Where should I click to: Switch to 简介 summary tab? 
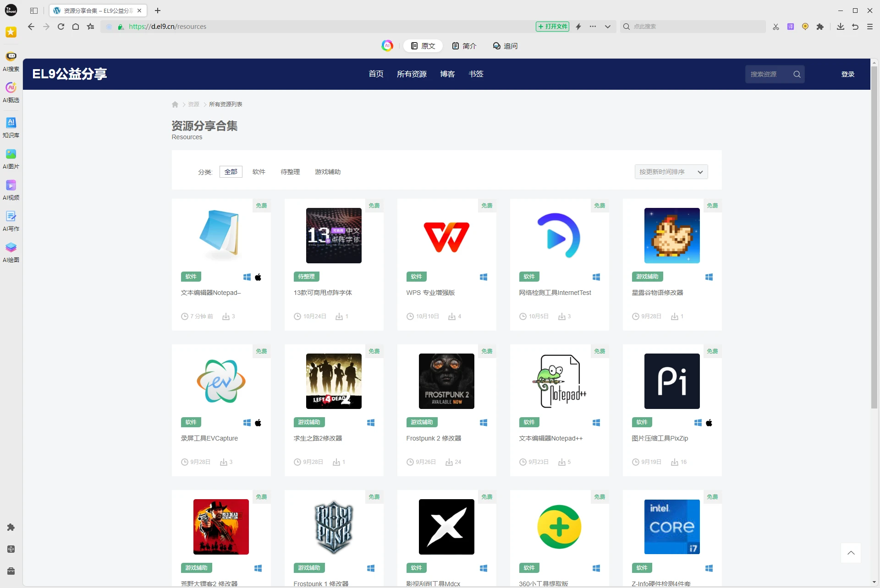(x=464, y=46)
